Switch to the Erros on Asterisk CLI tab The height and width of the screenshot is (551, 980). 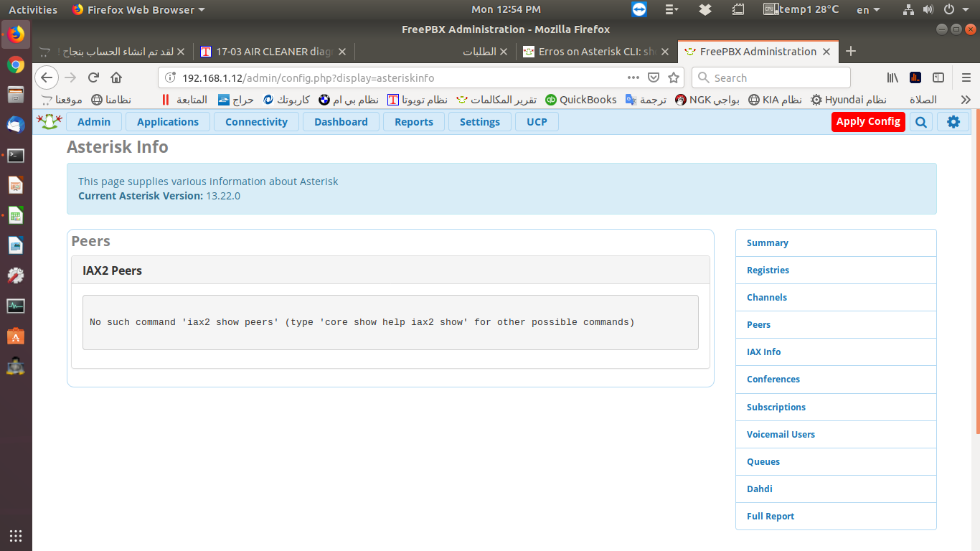(x=597, y=52)
